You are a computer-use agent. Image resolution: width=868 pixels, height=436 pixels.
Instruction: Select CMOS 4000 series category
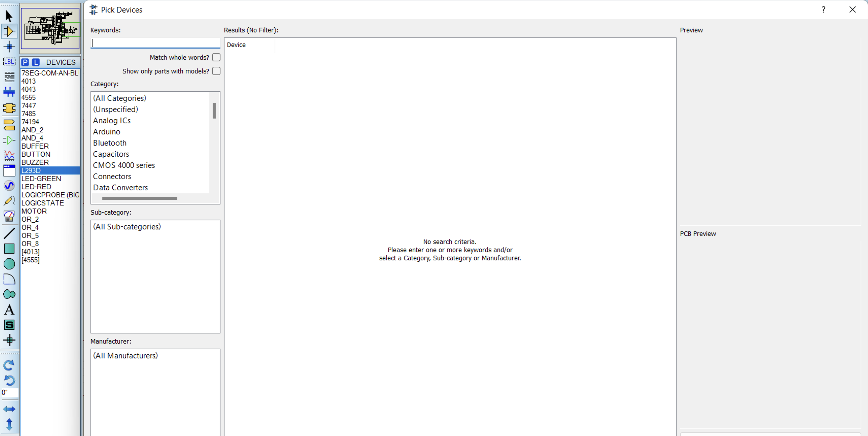pyautogui.click(x=124, y=165)
